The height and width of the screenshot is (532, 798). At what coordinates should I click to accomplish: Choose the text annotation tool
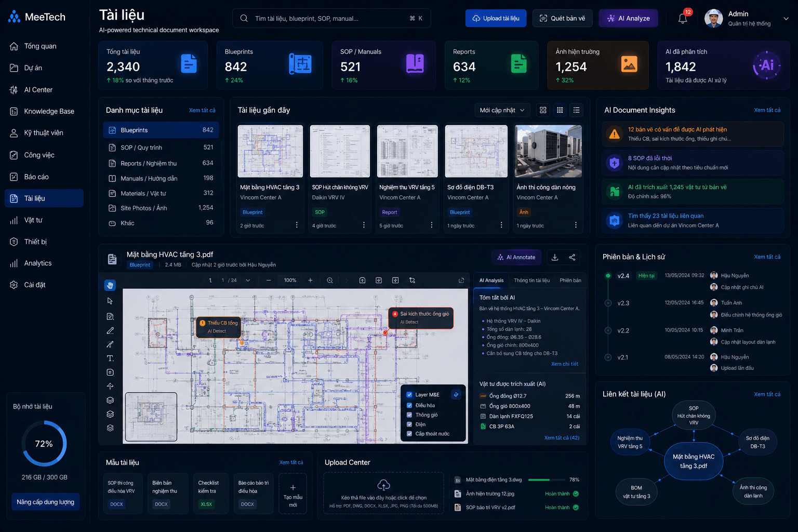(110, 358)
